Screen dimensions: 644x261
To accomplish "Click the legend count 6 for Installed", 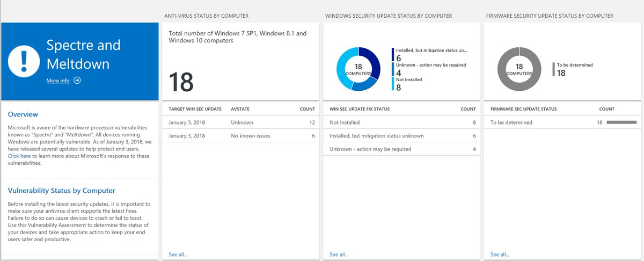I will click(x=398, y=58).
